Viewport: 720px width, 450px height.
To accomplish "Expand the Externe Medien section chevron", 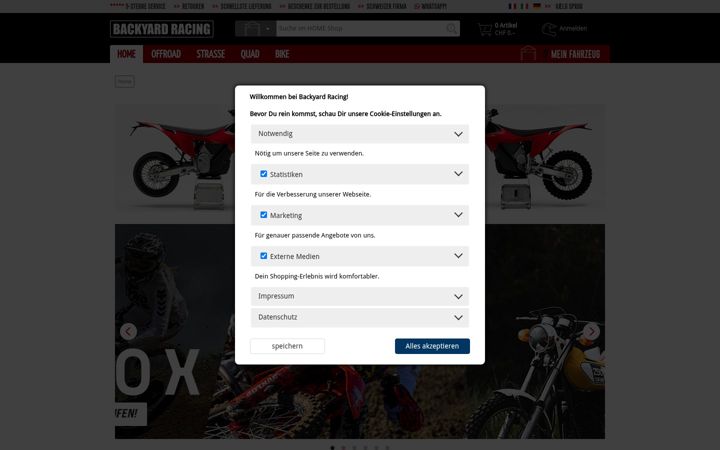I will coord(458,256).
